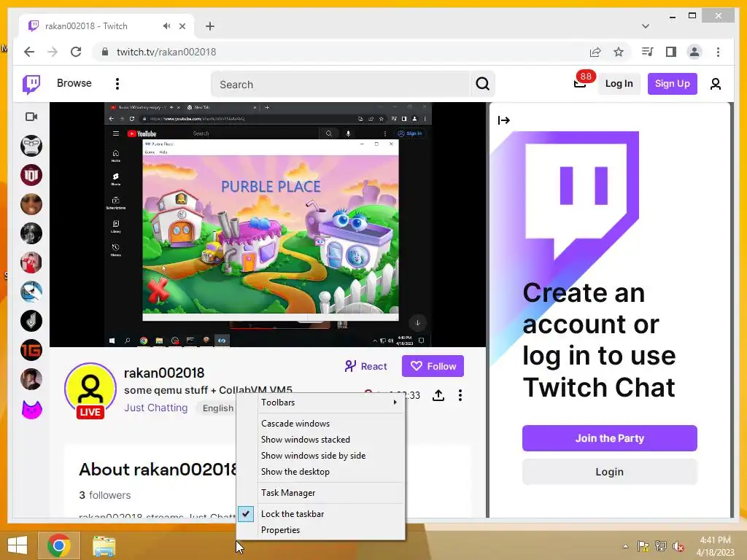Open the notifications inbox with 88 badge
This screenshot has height=560, width=747.
click(x=580, y=84)
